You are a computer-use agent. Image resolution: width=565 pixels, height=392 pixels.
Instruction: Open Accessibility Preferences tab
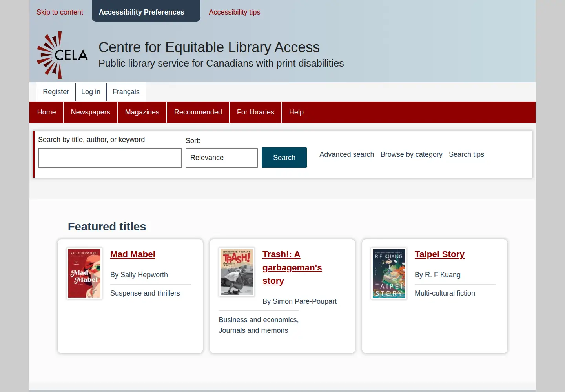(x=146, y=11)
